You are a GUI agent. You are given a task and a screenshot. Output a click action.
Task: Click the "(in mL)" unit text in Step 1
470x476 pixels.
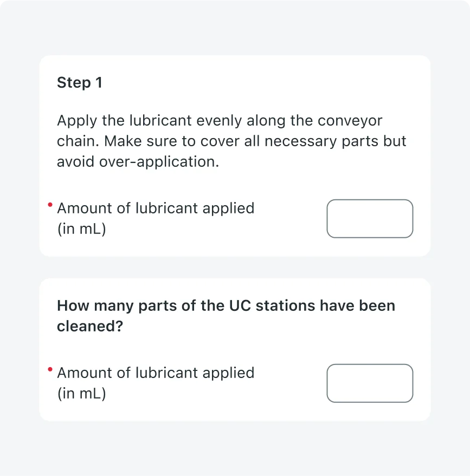click(x=82, y=229)
